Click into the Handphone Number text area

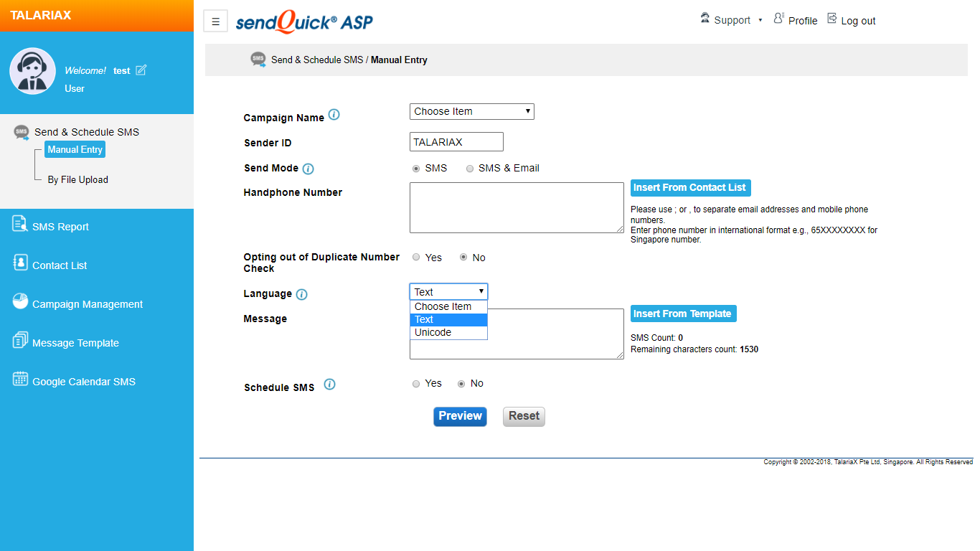click(517, 207)
